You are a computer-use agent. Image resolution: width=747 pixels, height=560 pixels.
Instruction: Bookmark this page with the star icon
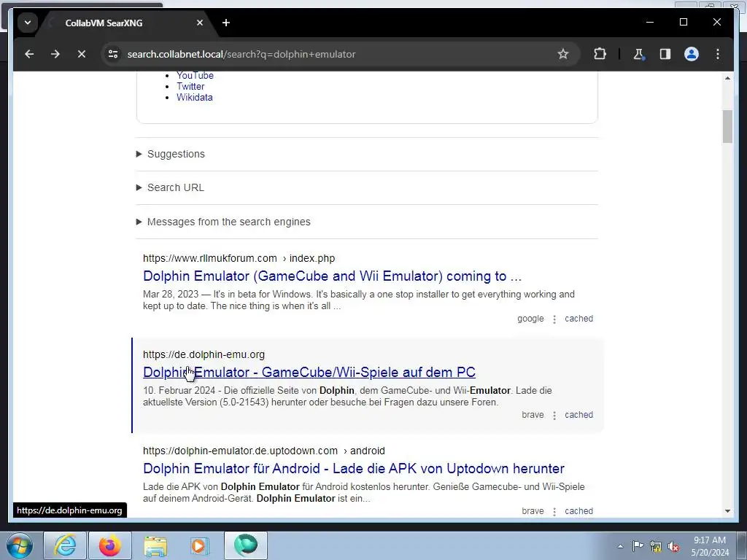pyautogui.click(x=563, y=54)
